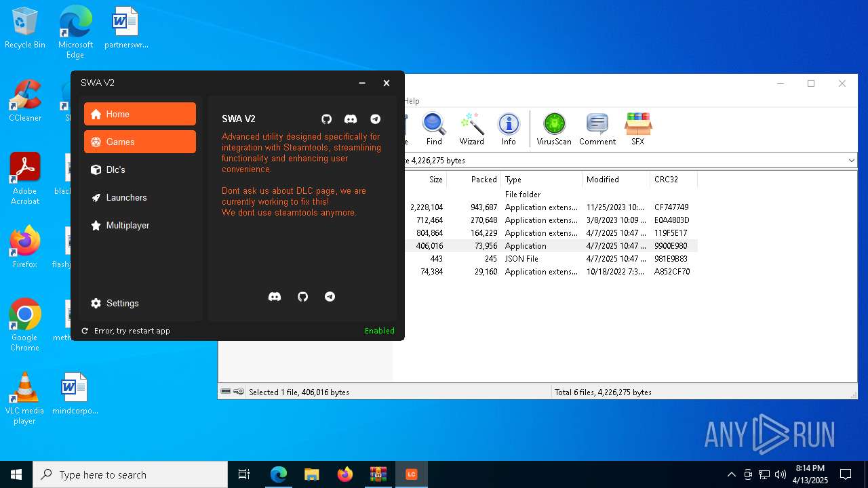Select row with CRC32 A852CF70

551,272
